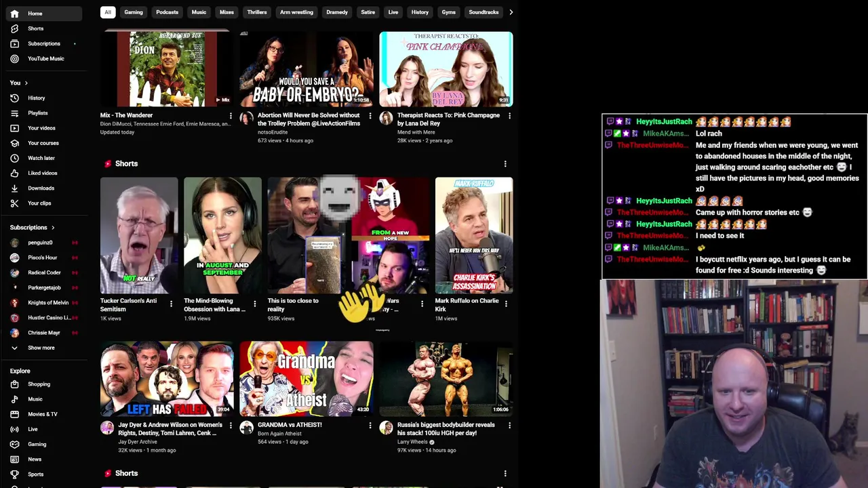The width and height of the screenshot is (868, 488).
Task: Open the Shopping icon under Explore
Action: (14, 384)
